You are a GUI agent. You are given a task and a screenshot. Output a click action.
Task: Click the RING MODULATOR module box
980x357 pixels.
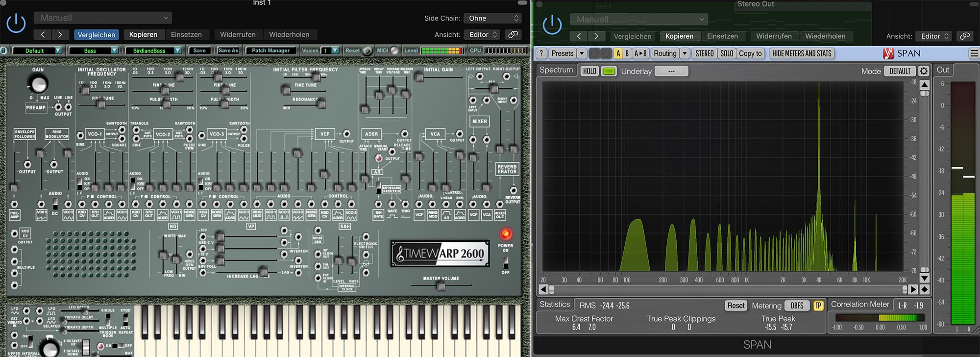57,134
